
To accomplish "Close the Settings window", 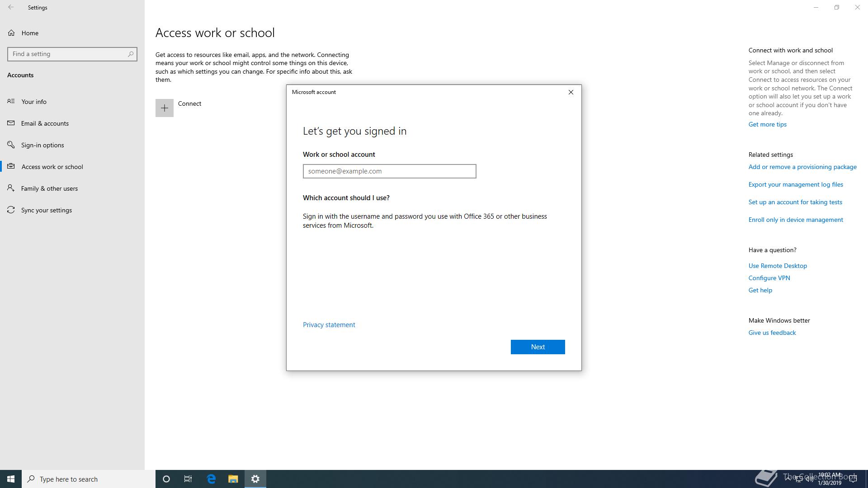I will (858, 7).
